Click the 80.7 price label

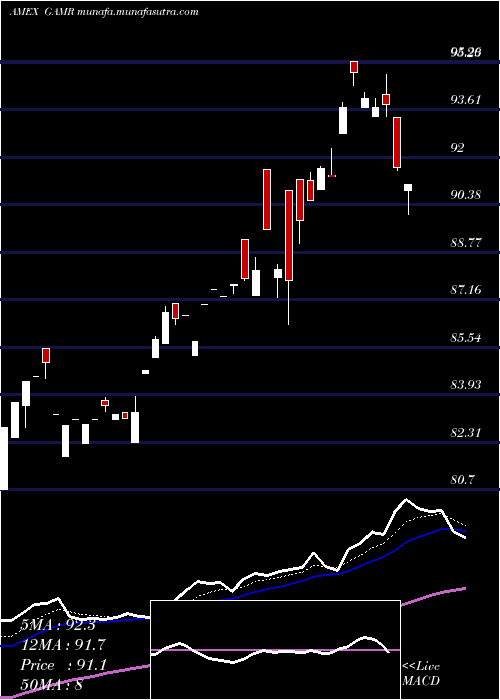tap(462, 480)
